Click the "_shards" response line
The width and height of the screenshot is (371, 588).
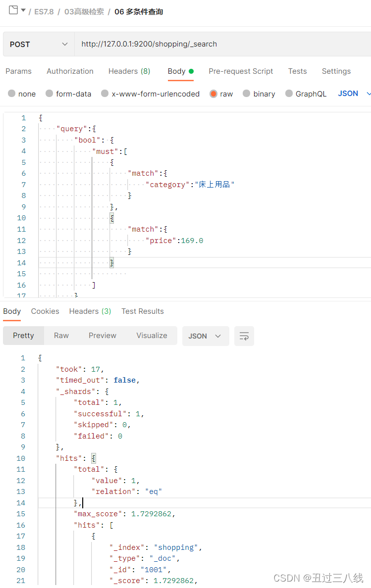pos(83,392)
